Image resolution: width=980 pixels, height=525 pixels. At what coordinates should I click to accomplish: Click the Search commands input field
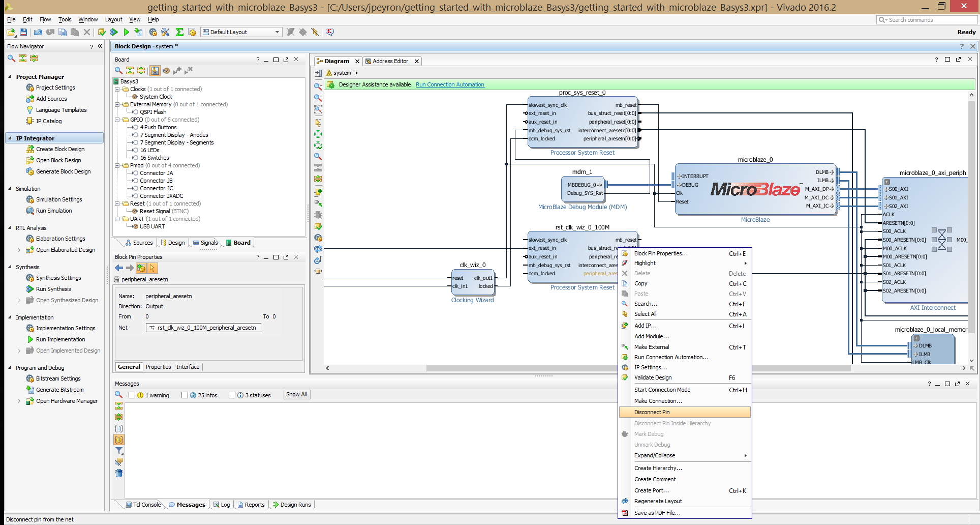pyautogui.click(x=927, y=20)
